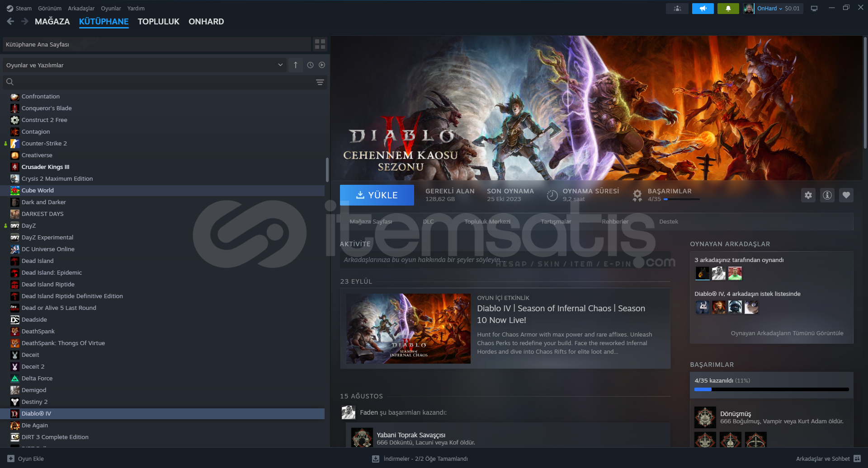The image size is (868, 468).
Task: Click the library list scrollbar
Action: pyautogui.click(x=327, y=169)
